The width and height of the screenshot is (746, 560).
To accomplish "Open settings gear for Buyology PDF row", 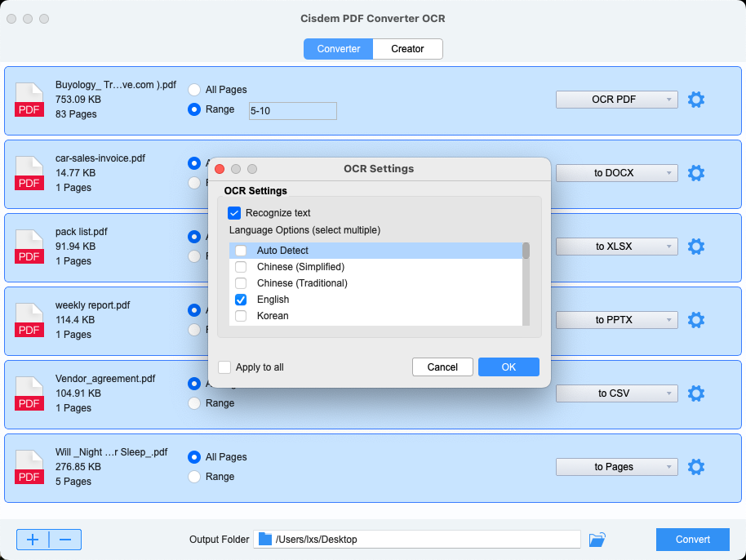I will pos(695,100).
